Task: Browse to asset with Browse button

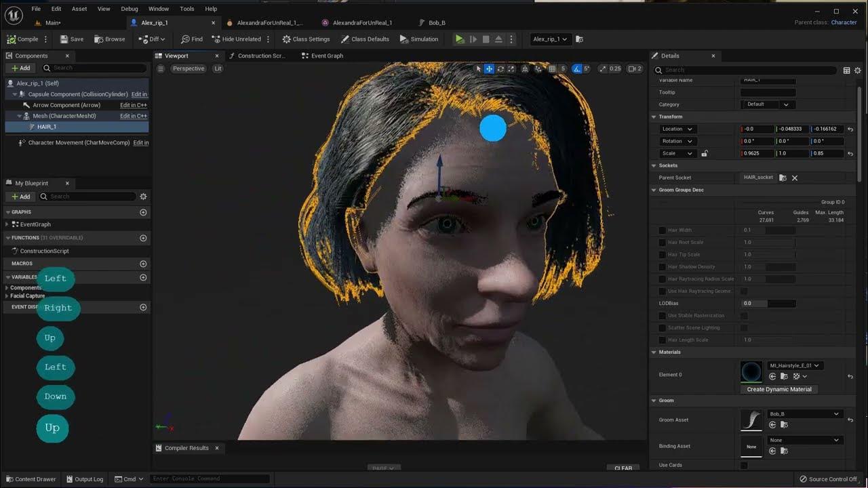Action: 110,39
